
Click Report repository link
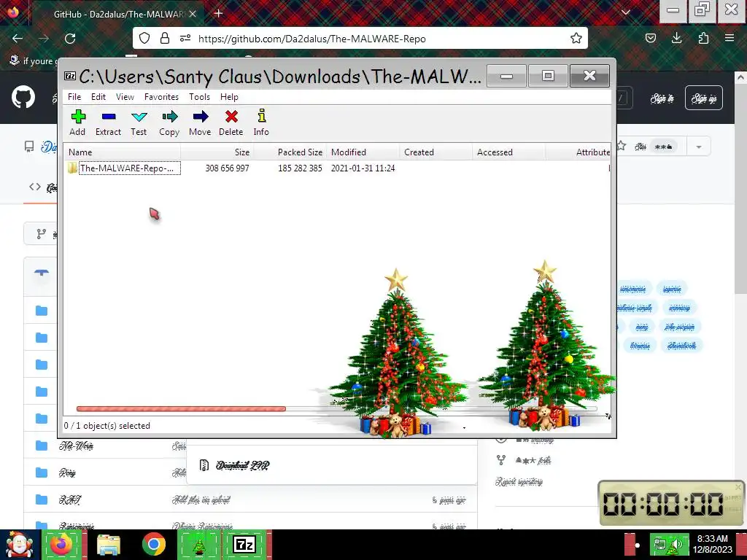[x=519, y=481]
